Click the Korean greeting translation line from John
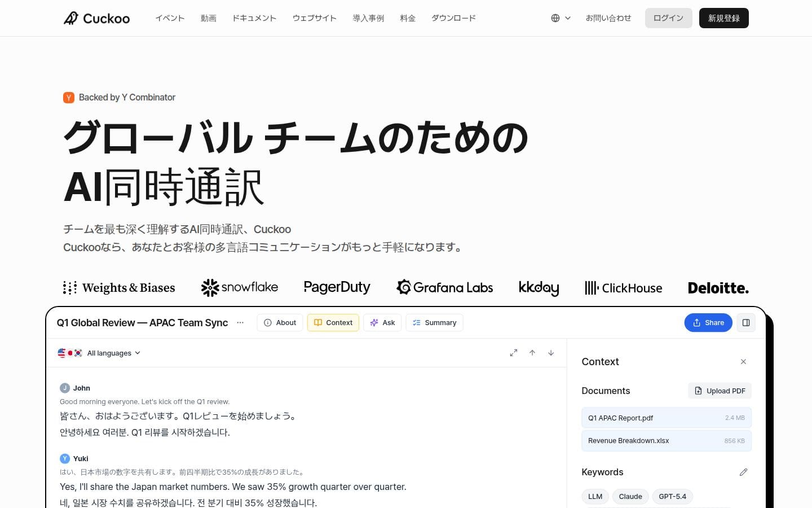The width and height of the screenshot is (812, 508). (145, 432)
